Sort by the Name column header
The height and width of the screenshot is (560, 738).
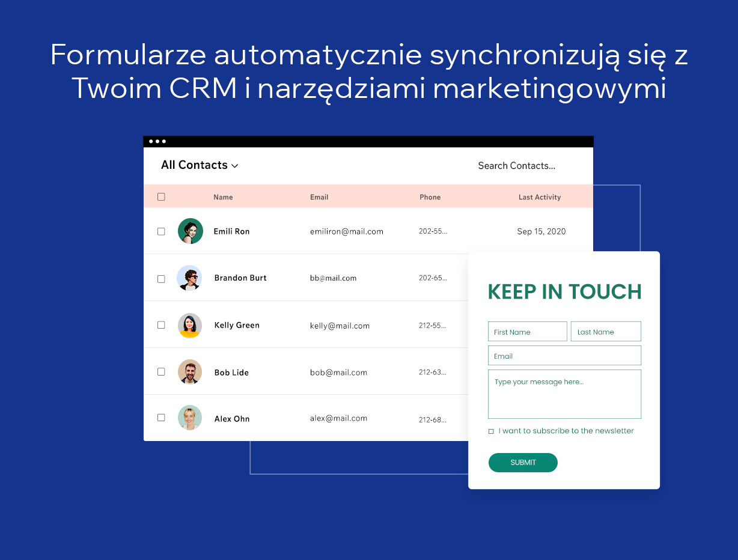pos(223,197)
